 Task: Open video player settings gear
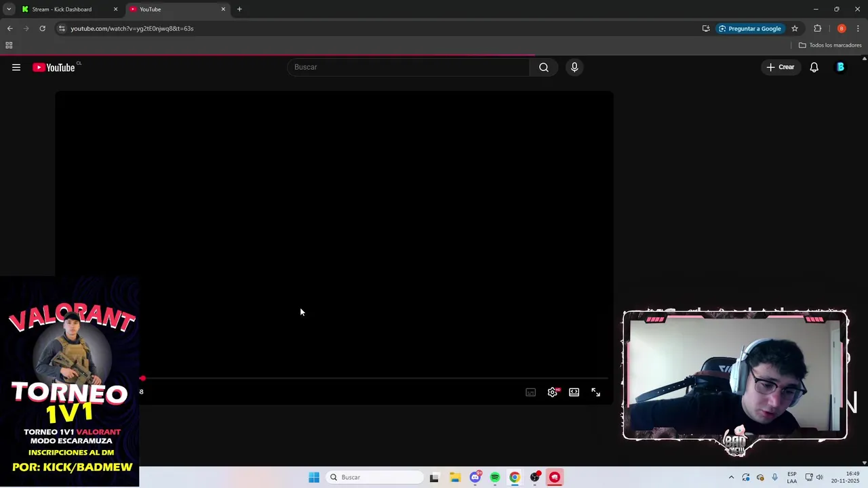pyautogui.click(x=553, y=392)
